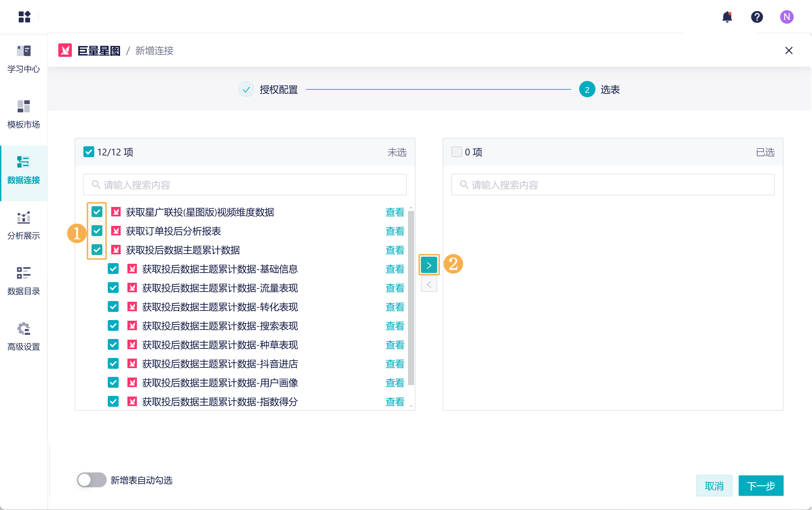Click the 下一步 button

[760, 486]
